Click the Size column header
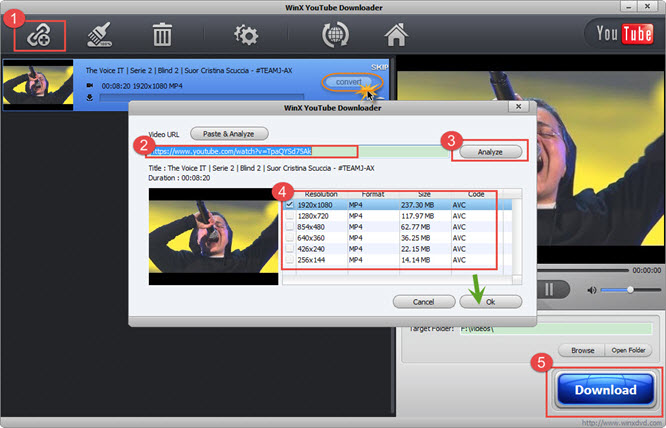Screen dimensions: 666x428 coord(425,194)
